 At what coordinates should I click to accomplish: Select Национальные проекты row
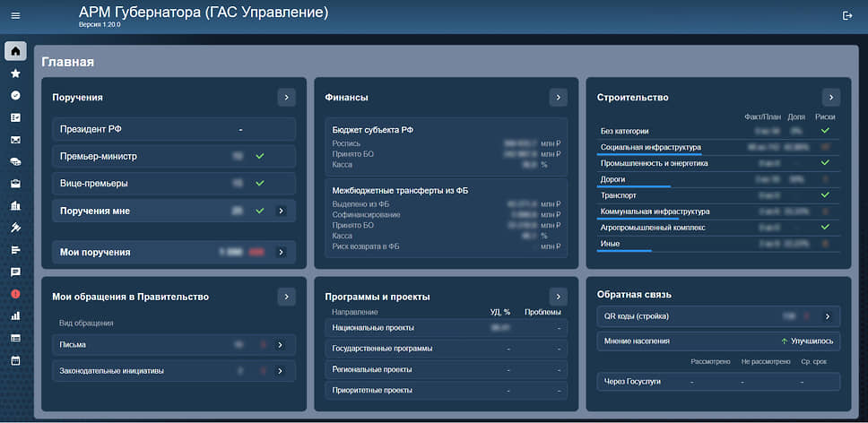coord(447,328)
